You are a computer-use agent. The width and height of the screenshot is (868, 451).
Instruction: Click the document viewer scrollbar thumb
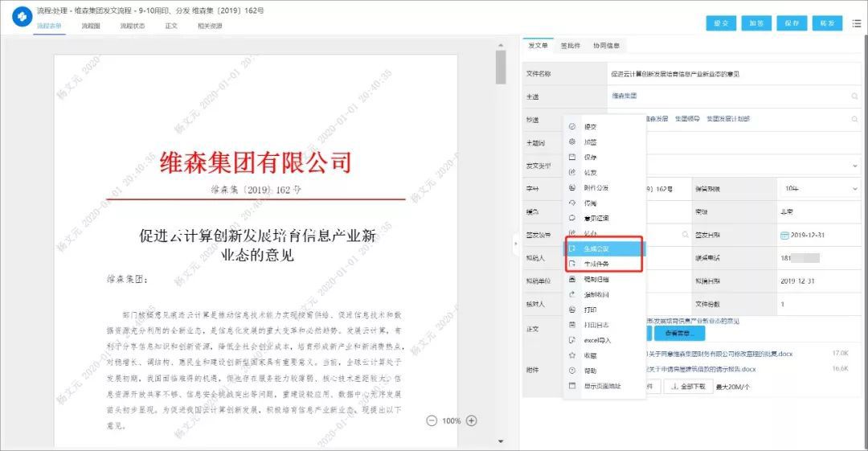pyautogui.click(x=501, y=67)
